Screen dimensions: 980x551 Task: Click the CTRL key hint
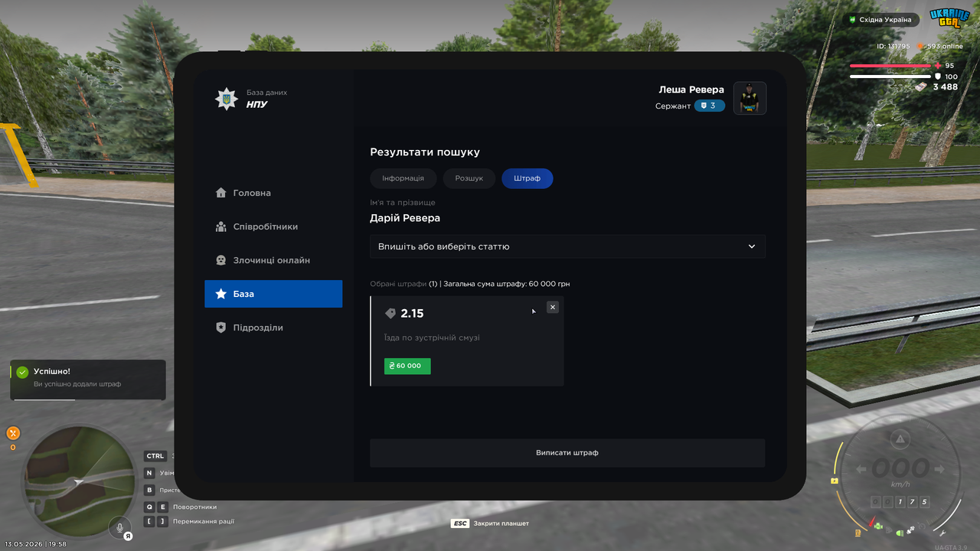pos(155,456)
